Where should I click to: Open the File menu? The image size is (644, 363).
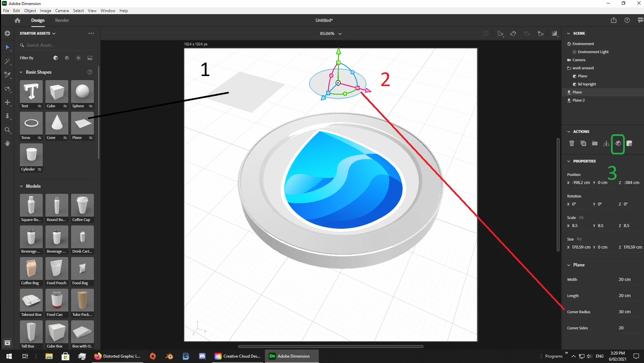tap(6, 11)
